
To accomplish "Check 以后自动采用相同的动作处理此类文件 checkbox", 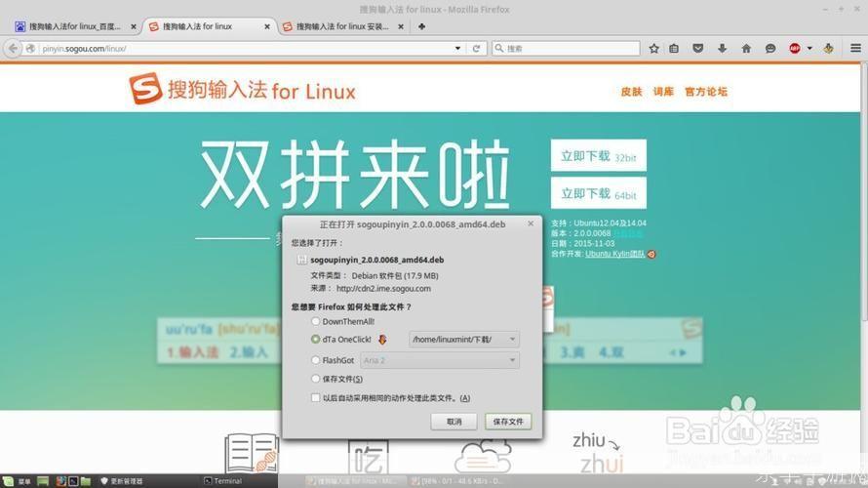I will [x=315, y=397].
